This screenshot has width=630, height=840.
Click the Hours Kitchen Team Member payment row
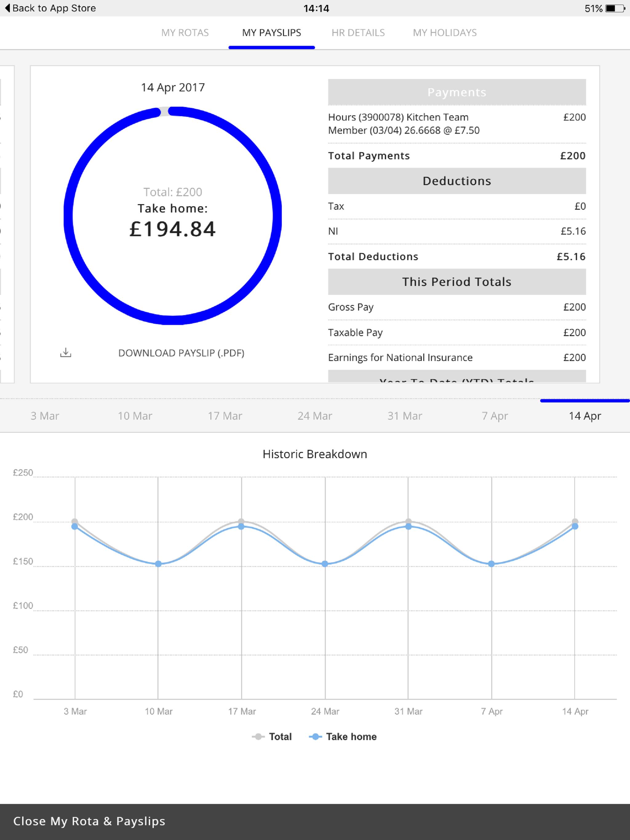click(457, 124)
